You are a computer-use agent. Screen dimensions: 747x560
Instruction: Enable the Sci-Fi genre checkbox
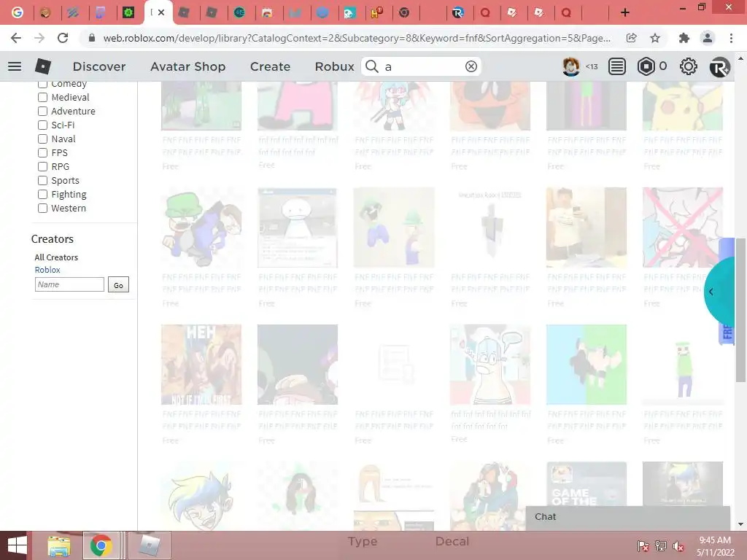(x=42, y=125)
